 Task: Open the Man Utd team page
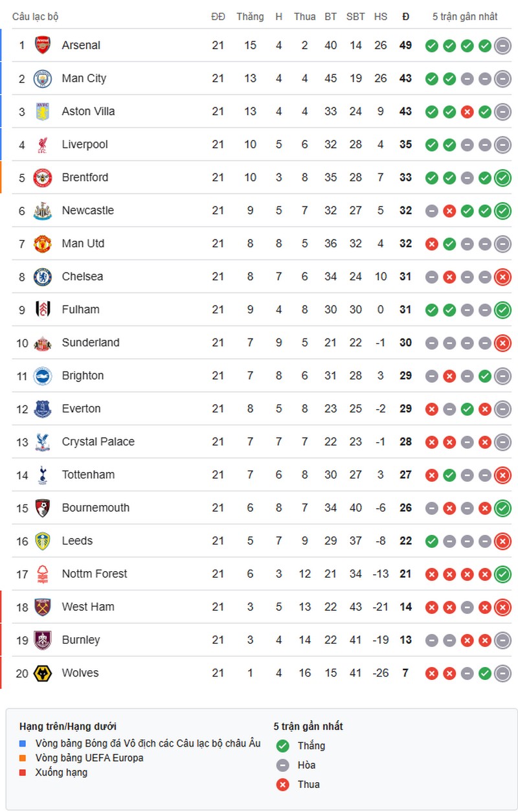(x=83, y=243)
